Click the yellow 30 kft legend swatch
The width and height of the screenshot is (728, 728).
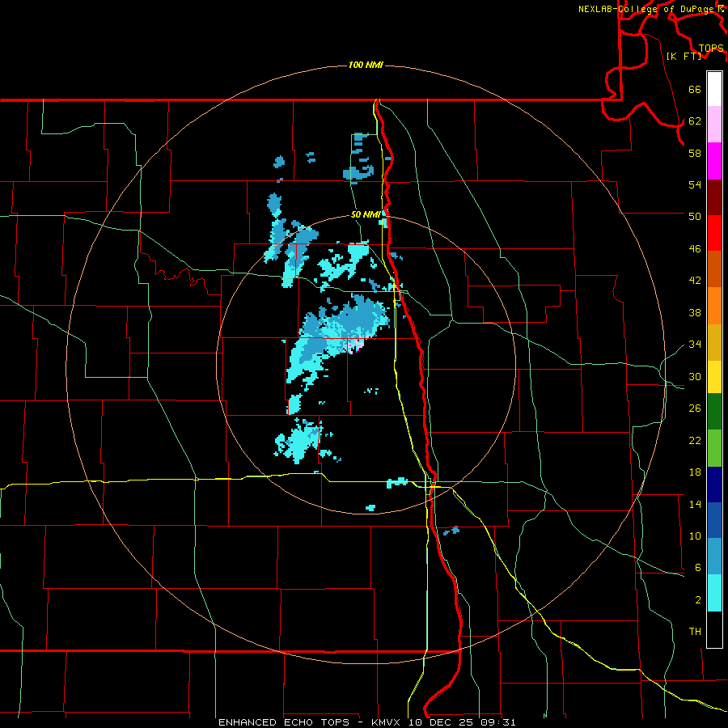714,377
